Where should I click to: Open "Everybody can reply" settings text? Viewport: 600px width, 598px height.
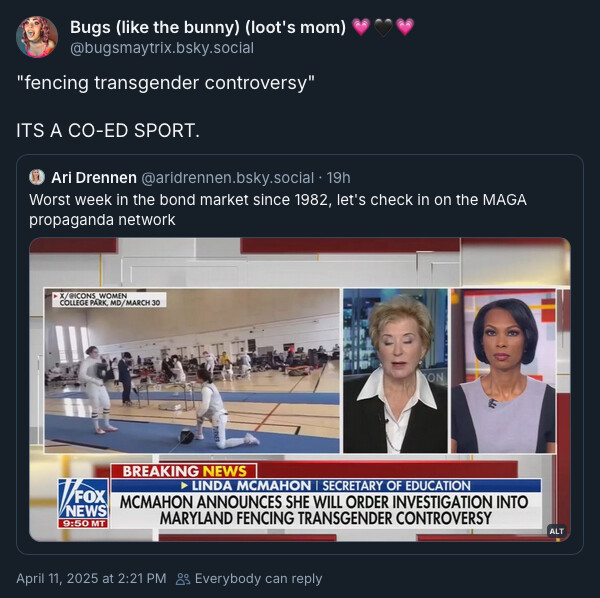point(259,578)
